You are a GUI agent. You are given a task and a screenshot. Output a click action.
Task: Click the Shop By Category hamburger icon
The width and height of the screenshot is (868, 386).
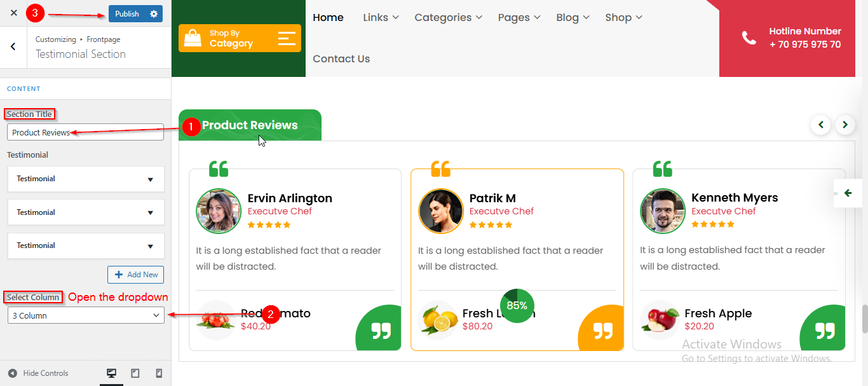click(x=287, y=38)
